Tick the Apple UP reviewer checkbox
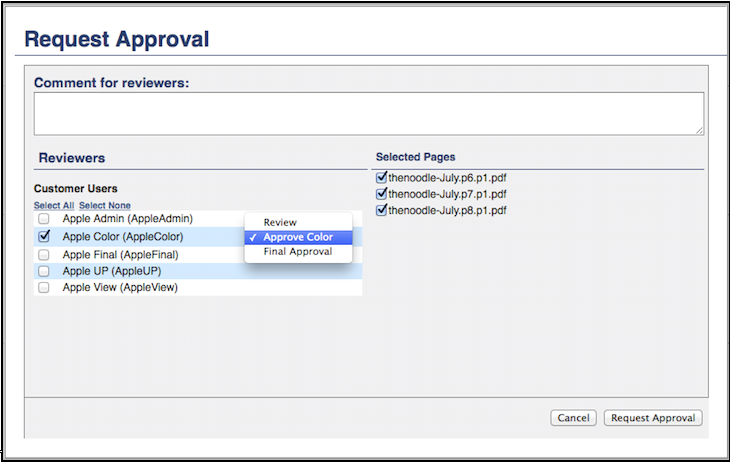The image size is (730, 462). 44,271
